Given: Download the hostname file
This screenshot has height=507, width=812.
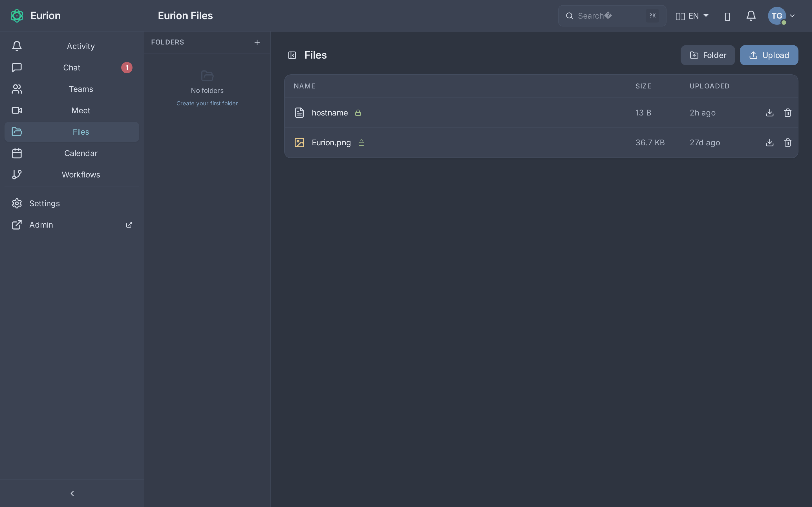Looking at the screenshot, I should (770, 113).
